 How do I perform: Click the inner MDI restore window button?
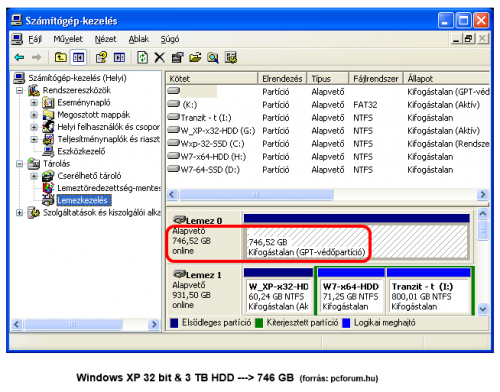pyautogui.click(x=468, y=39)
